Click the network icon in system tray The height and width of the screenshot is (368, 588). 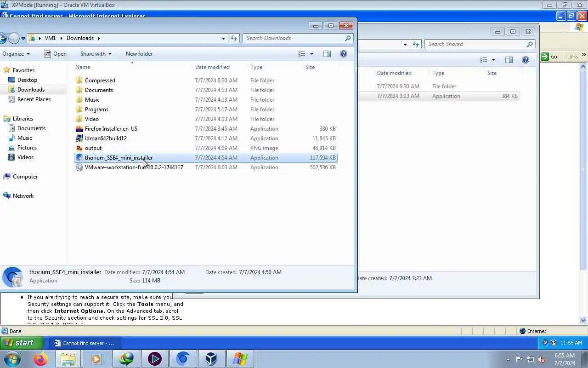click(x=531, y=359)
